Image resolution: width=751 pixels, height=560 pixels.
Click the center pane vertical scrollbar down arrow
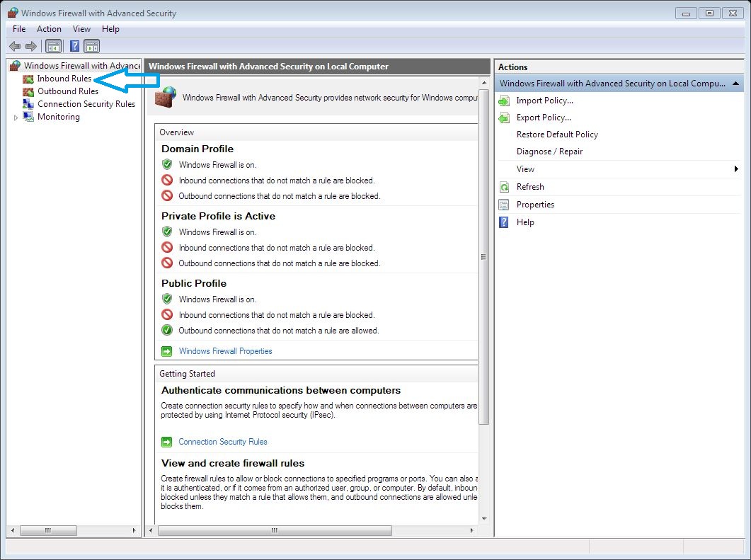(x=484, y=519)
